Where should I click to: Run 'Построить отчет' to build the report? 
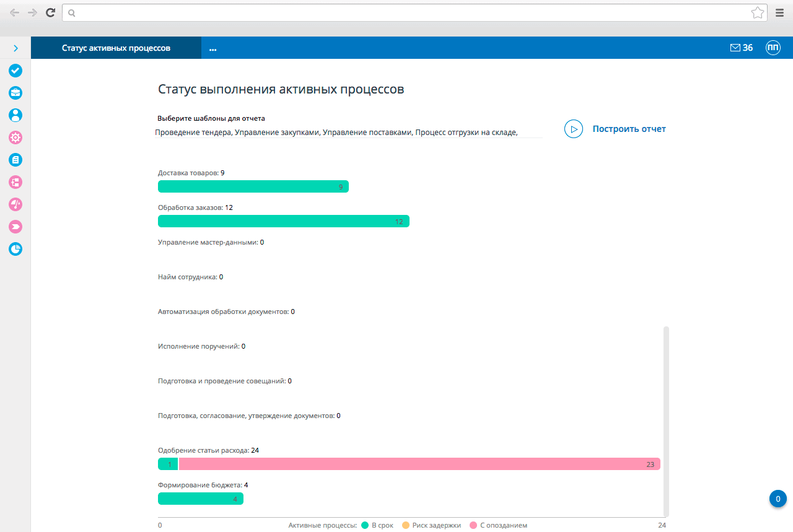click(x=629, y=128)
